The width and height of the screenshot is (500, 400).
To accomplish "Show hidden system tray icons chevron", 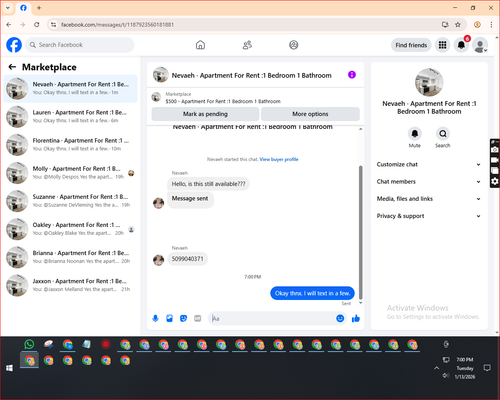I will (436, 368).
